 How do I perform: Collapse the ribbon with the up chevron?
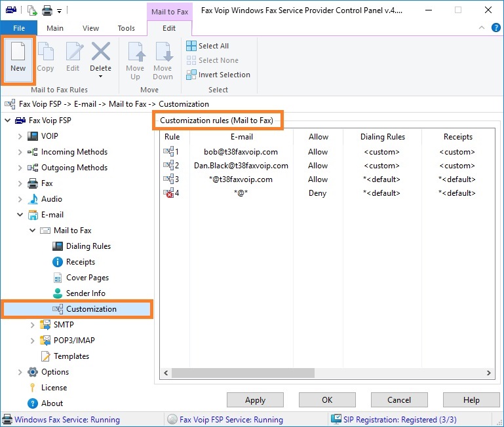point(482,28)
